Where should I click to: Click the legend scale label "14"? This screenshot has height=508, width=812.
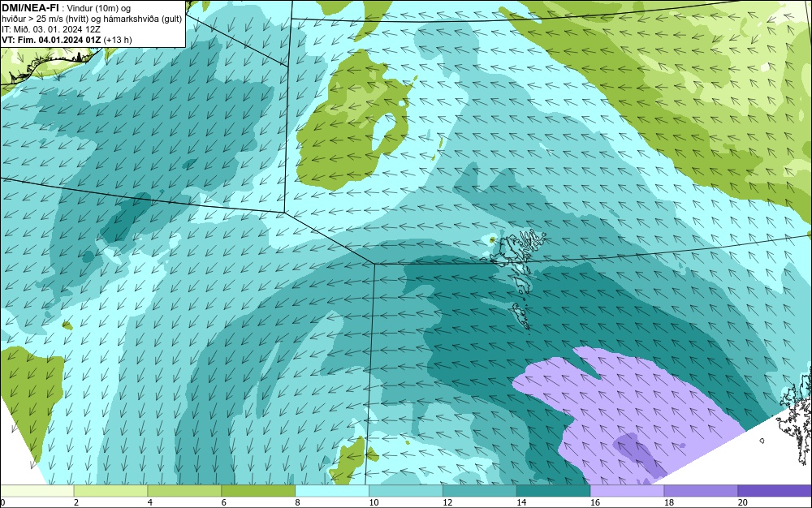point(521,502)
